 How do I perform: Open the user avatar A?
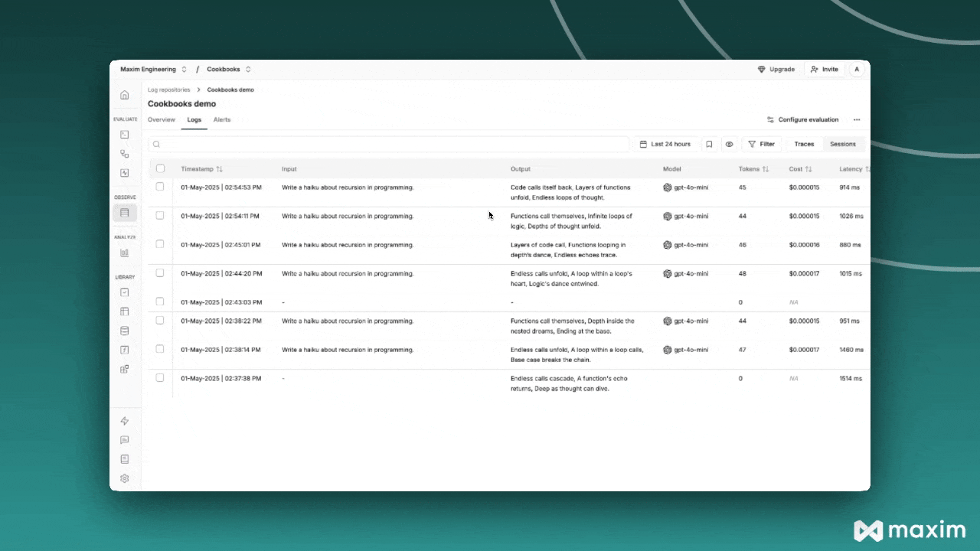(857, 69)
